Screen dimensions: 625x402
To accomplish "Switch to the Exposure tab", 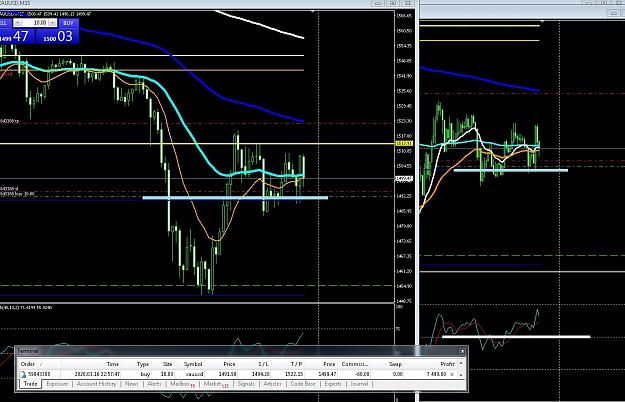I will pos(57,384).
